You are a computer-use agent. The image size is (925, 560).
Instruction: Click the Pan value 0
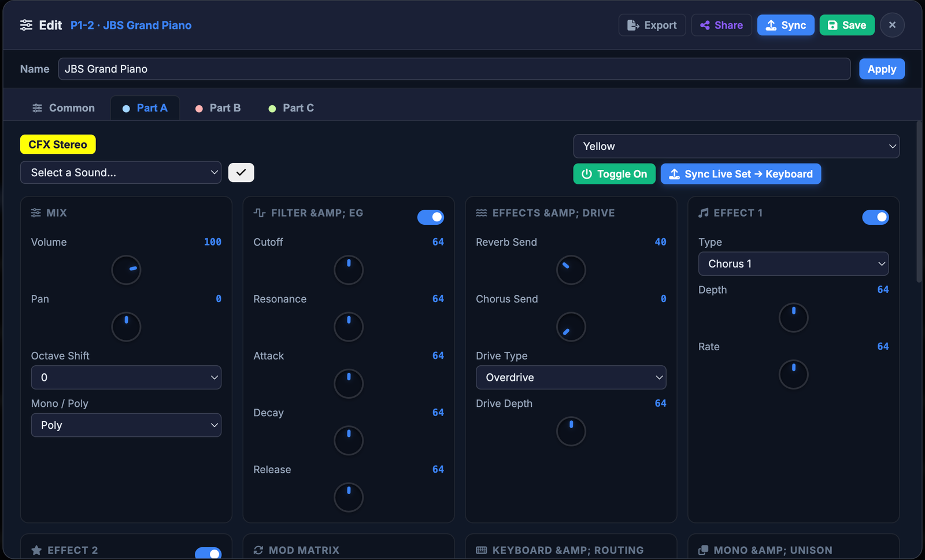[x=219, y=299]
